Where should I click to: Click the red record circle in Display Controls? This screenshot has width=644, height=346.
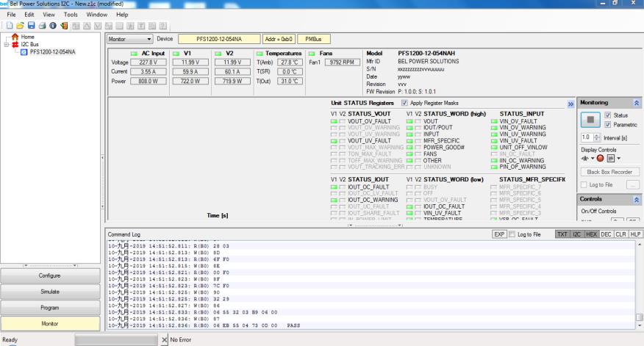tap(601, 159)
